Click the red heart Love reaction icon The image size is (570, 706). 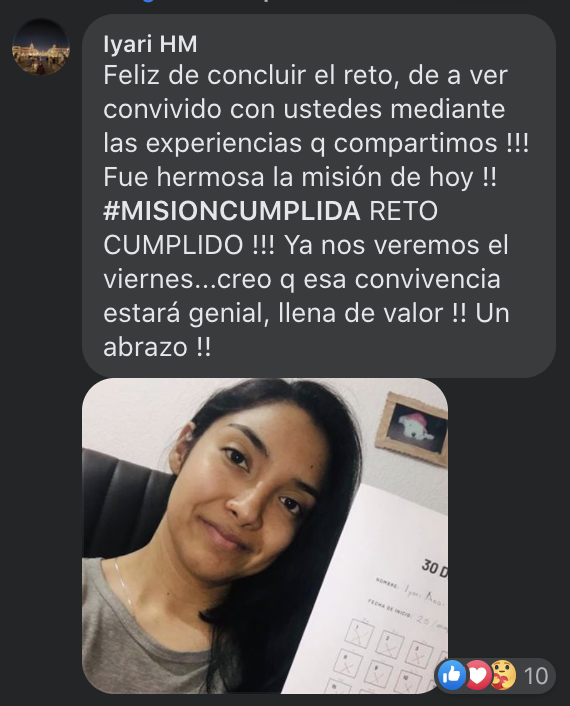point(476,675)
